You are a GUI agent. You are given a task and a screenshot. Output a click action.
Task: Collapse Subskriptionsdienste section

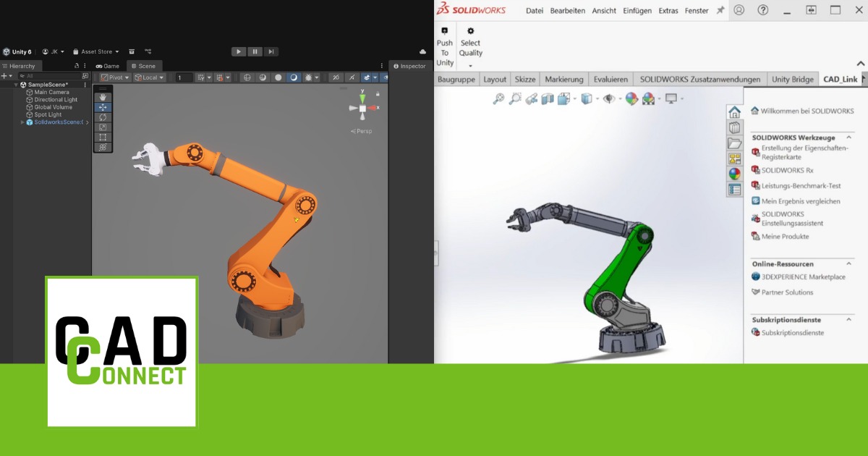tap(850, 319)
